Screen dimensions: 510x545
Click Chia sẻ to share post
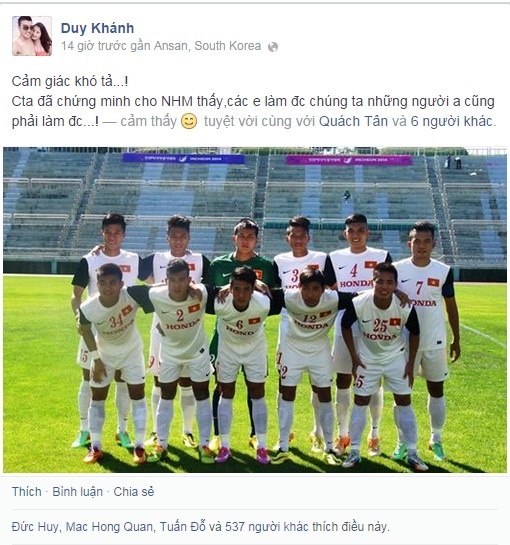point(134,491)
